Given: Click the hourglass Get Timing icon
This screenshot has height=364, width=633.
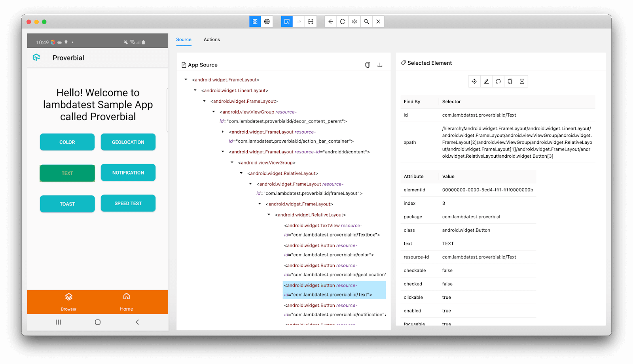Looking at the screenshot, I should point(522,81).
